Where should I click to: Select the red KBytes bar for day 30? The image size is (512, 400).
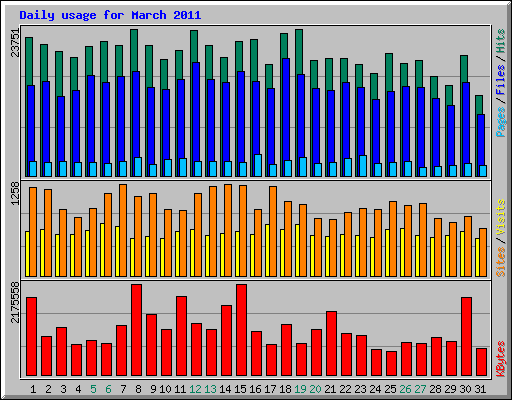point(466,337)
